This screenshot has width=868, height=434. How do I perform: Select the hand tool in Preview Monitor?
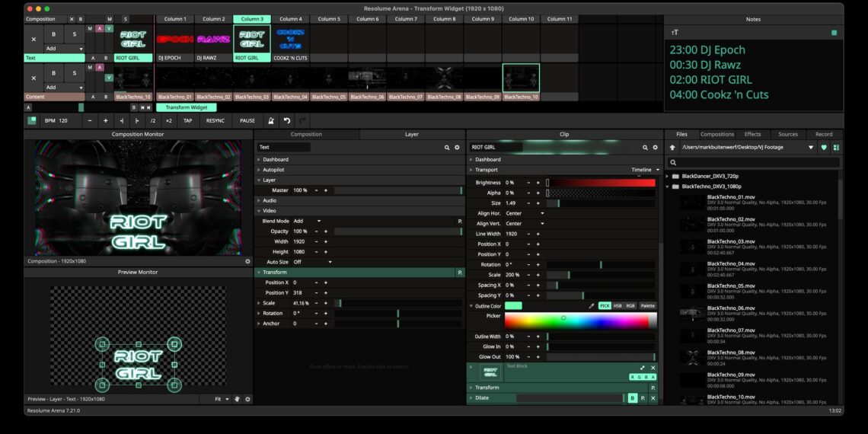tap(237, 399)
